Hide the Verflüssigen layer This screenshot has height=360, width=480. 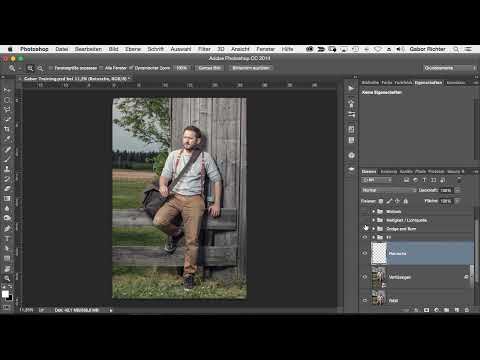365,277
